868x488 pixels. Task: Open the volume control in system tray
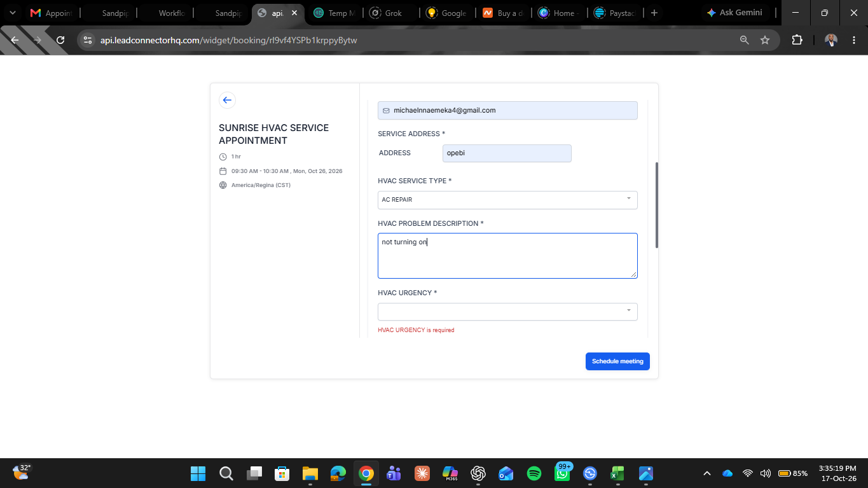coord(766,473)
